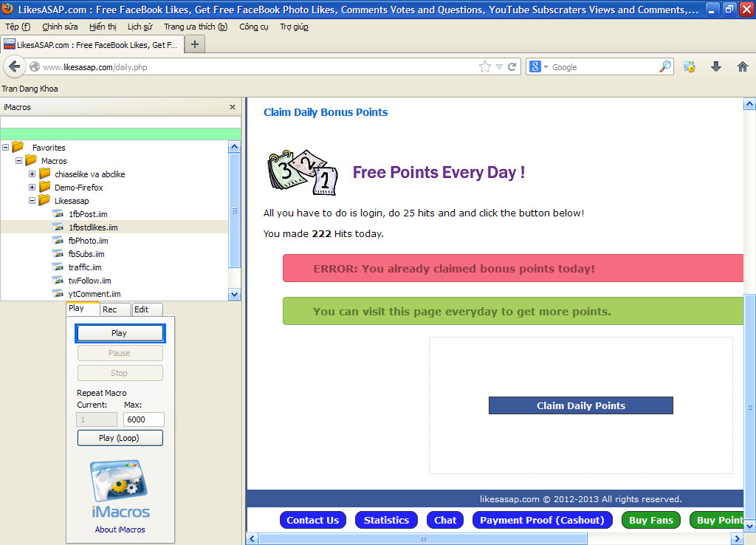Open the Trang ưa thích menu
This screenshot has height=545, width=756.
(x=195, y=27)
